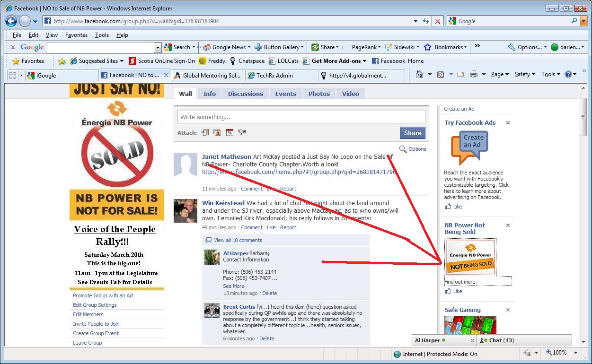
Task: Open wall Options with magnifier
Action: tap(413, 149)
